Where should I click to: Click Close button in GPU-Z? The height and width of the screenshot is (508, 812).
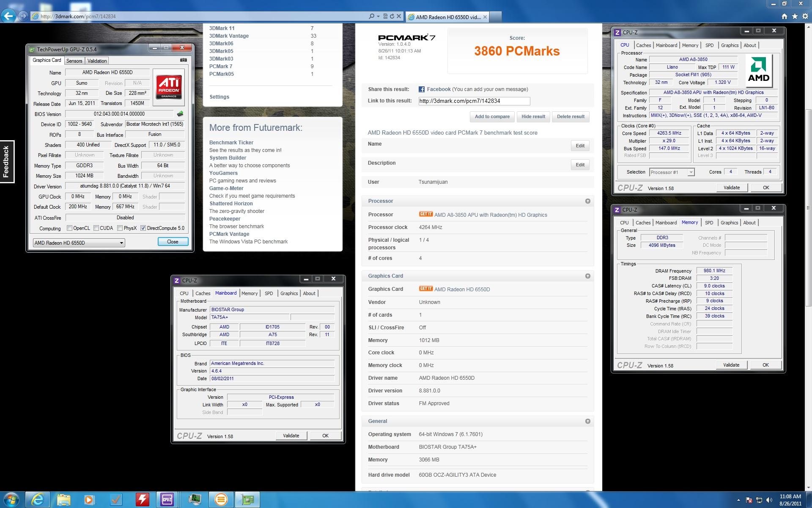tap(173, 242)
